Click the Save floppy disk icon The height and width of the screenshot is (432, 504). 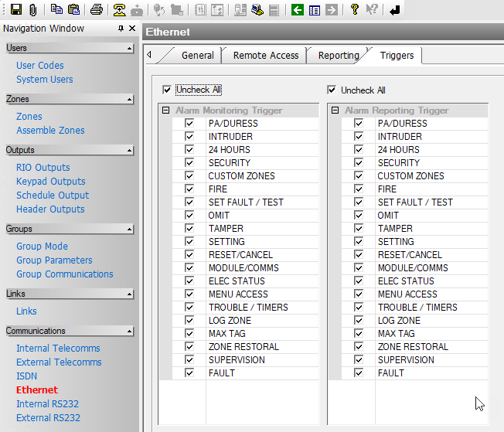(15, 9)
